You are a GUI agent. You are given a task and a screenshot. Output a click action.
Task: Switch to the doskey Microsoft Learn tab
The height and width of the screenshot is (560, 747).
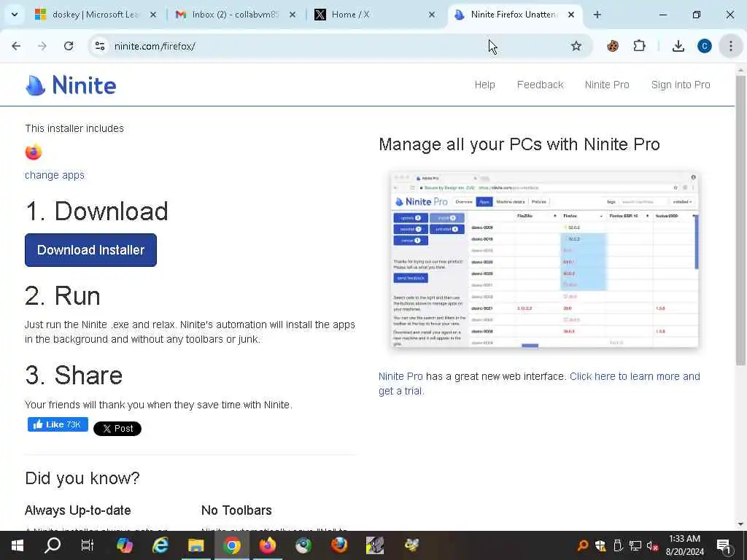tap(94, 15)
